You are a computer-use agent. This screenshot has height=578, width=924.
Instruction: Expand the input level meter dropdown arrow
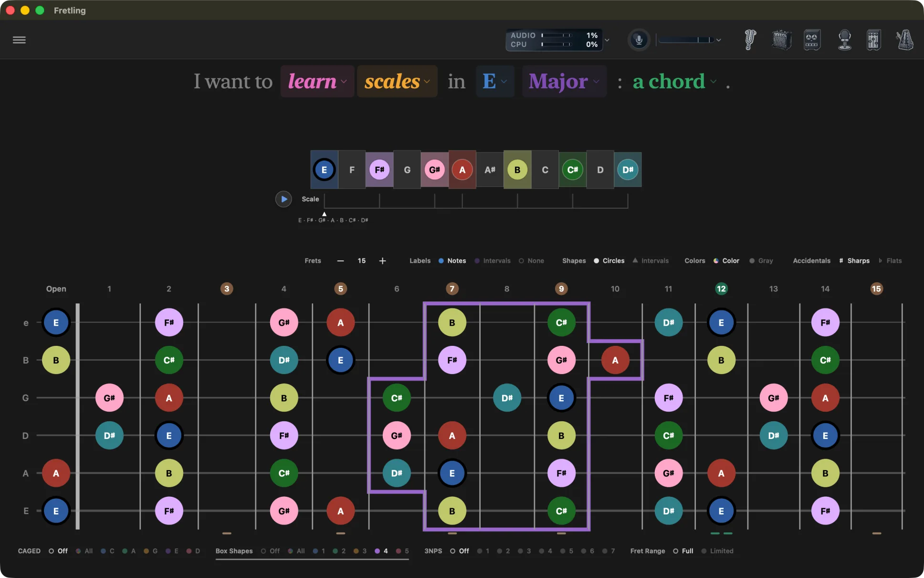(x=718, y=40)
